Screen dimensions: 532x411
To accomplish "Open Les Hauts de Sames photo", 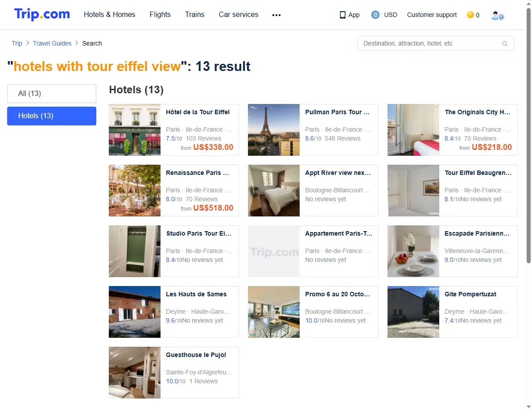I will 135,312.
